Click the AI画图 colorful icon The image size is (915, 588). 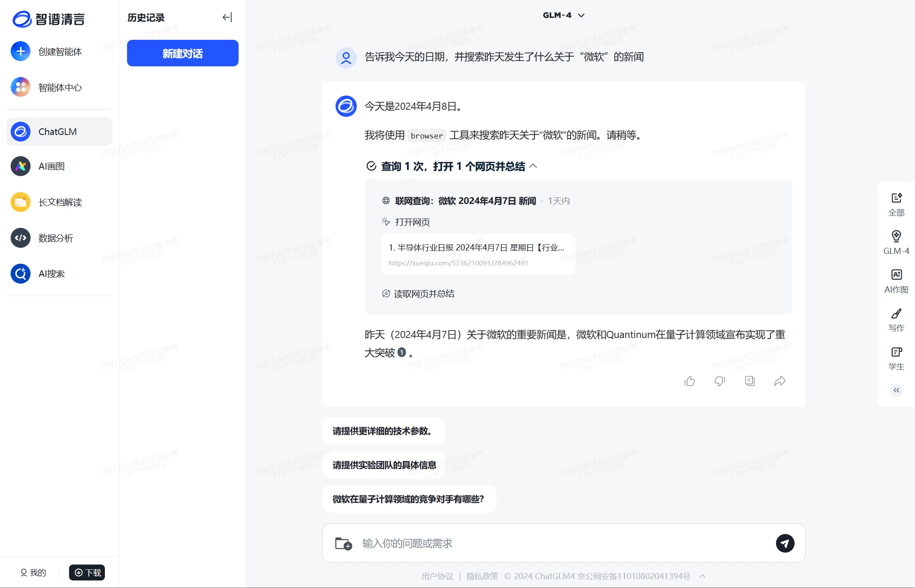20,166
